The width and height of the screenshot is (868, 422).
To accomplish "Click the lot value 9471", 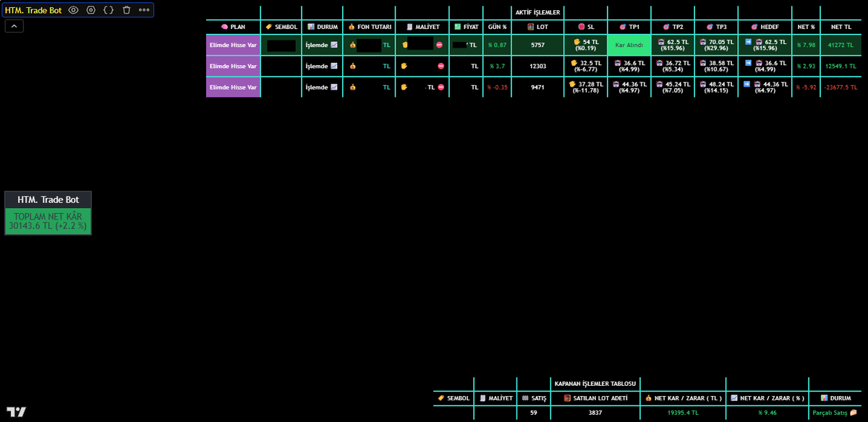I will pos(537,87).
